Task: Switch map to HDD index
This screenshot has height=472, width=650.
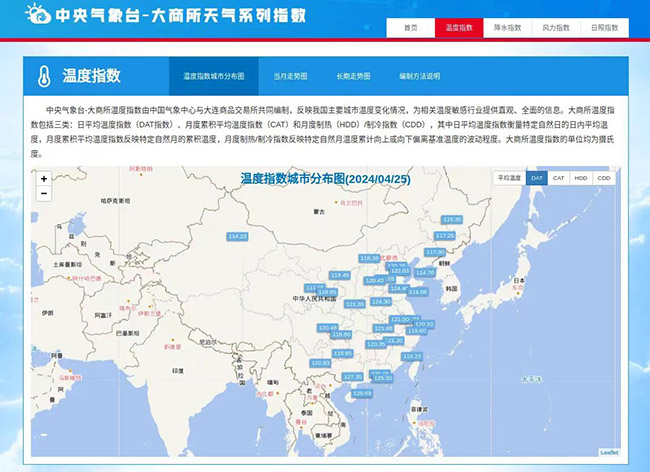Action: [581, 178]
